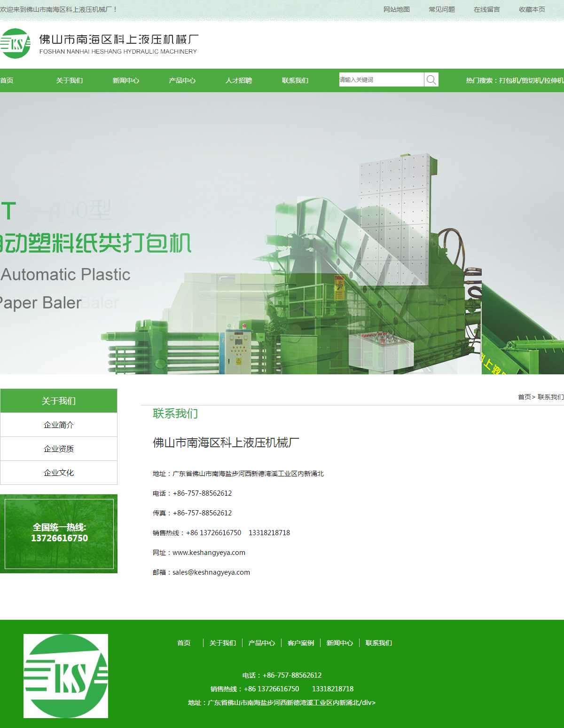This screenshot has height=728, width=564.
Task: Open the 网站地图 link at top
Action: [397, 9]
